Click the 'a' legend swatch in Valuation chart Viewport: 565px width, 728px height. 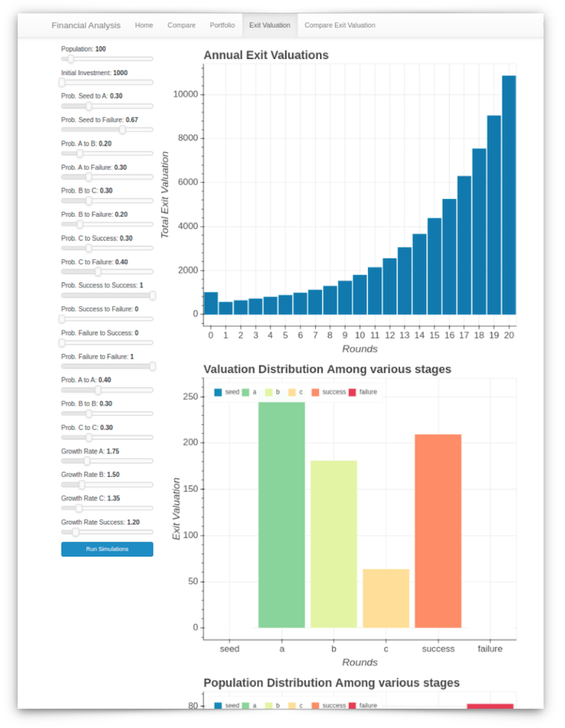tap(246, 392)
